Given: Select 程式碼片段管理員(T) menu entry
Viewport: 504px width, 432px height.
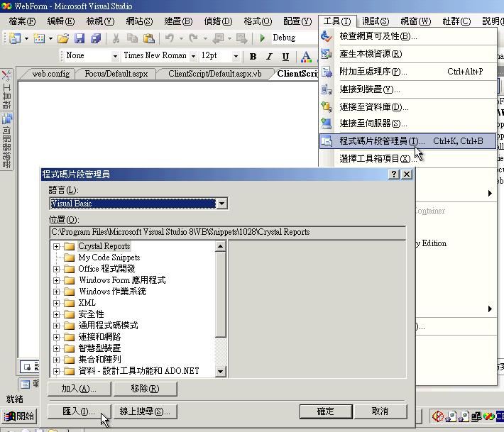Looking at the screenshot, I should tap(407, 141).
